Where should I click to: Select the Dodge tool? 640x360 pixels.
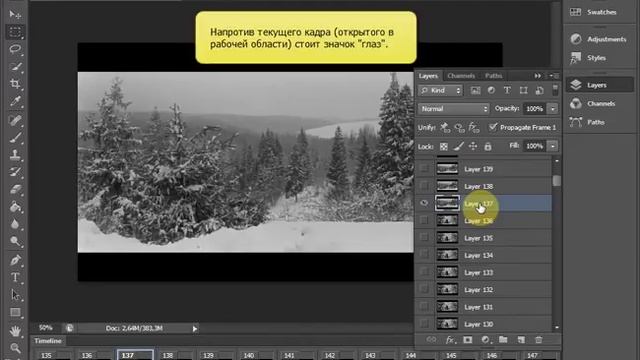click(15, 241)
